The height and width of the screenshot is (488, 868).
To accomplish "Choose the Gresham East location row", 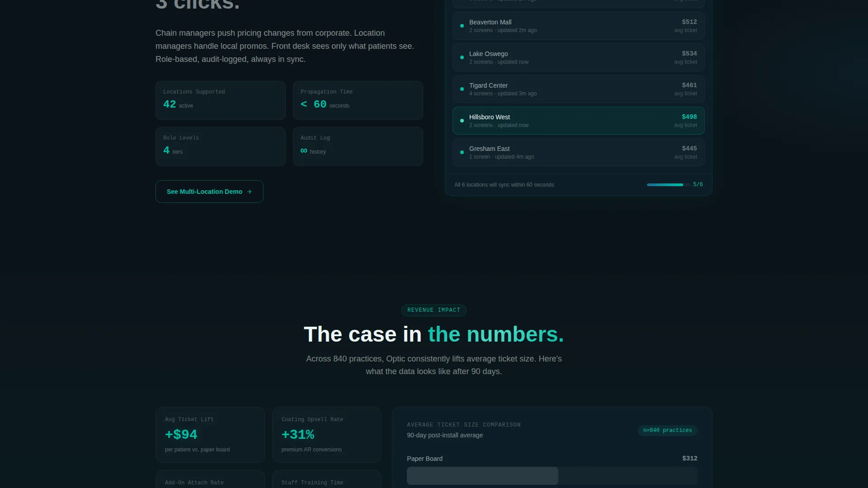I will [578, 152].
